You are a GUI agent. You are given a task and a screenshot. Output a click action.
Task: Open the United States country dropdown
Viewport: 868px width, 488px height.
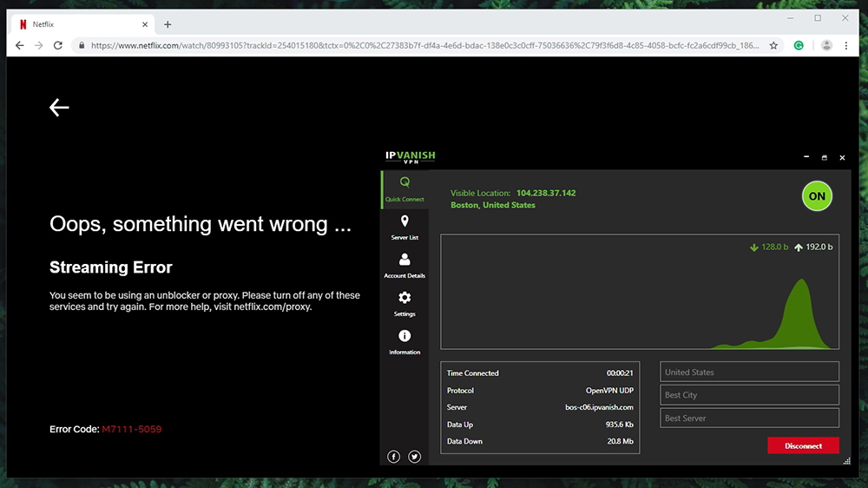[x=750, y=373]
